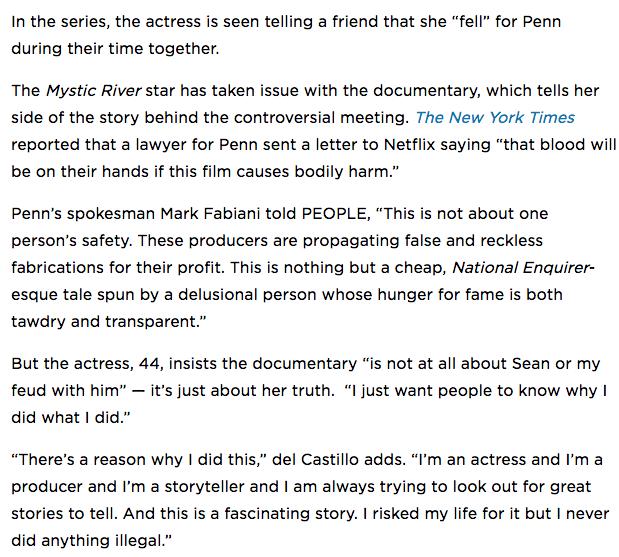
Task: Click the sentence 'did what I did'
Action: click(x=67, y=417)
